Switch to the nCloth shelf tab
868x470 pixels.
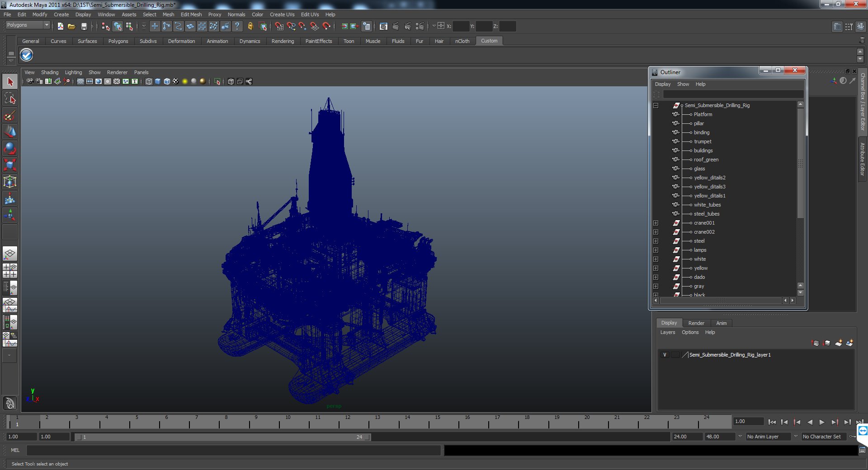tap(462, 41)
